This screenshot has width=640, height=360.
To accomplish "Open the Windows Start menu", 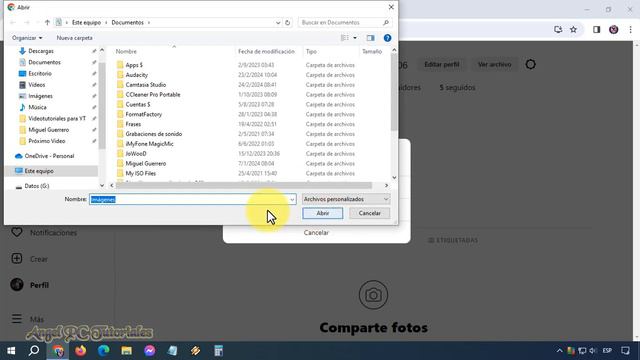I will (11, 351).
